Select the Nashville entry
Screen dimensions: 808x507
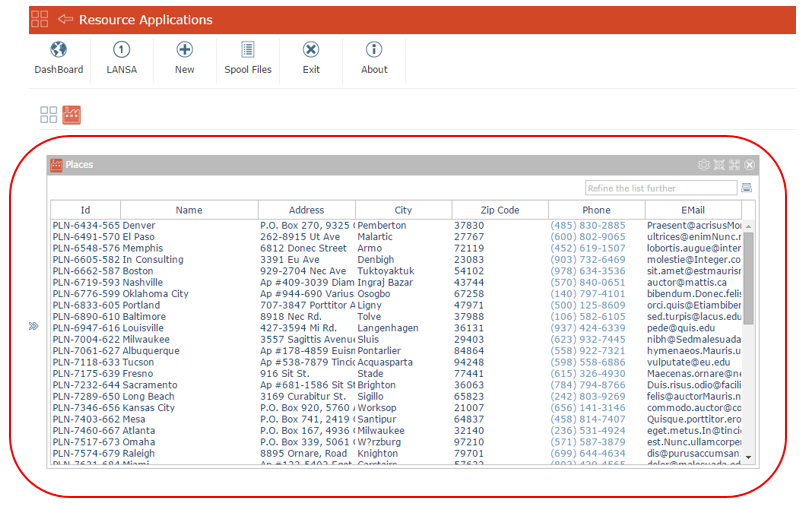tap(397, 282)
